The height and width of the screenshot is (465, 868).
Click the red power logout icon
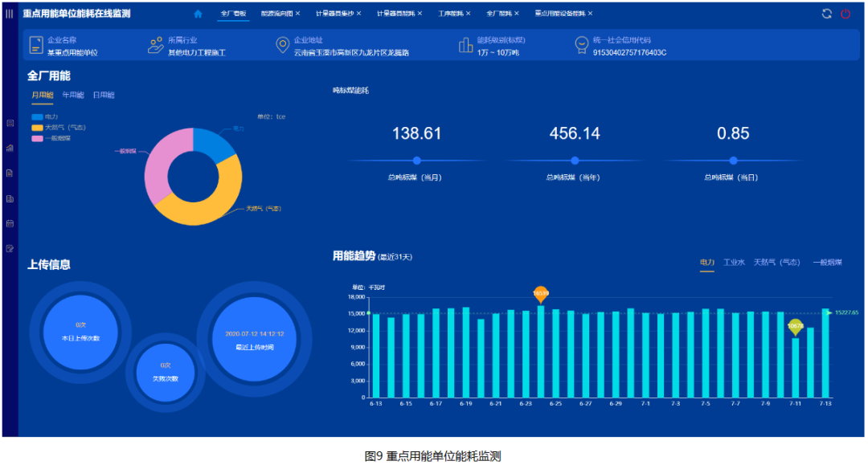[845, 14]
